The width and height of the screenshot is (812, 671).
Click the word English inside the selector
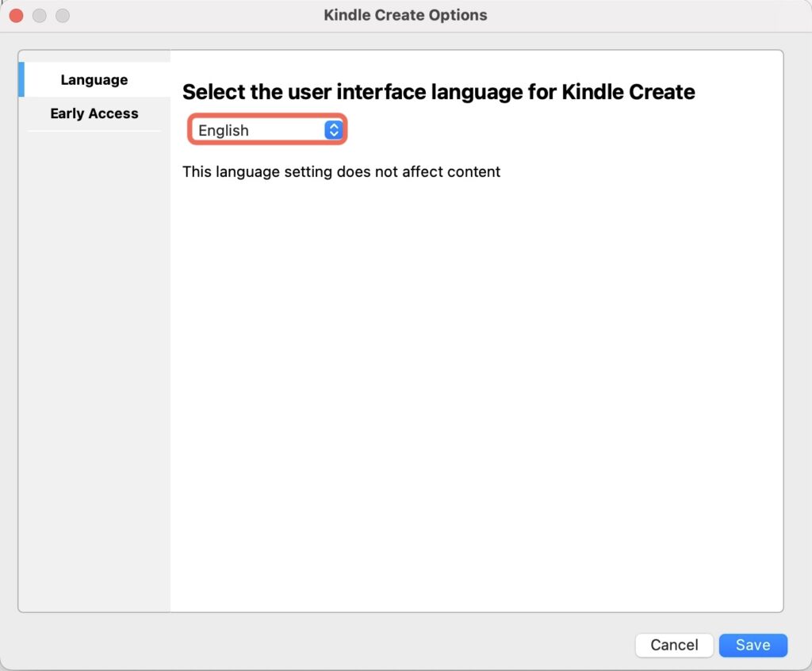[x=223, y=131]
